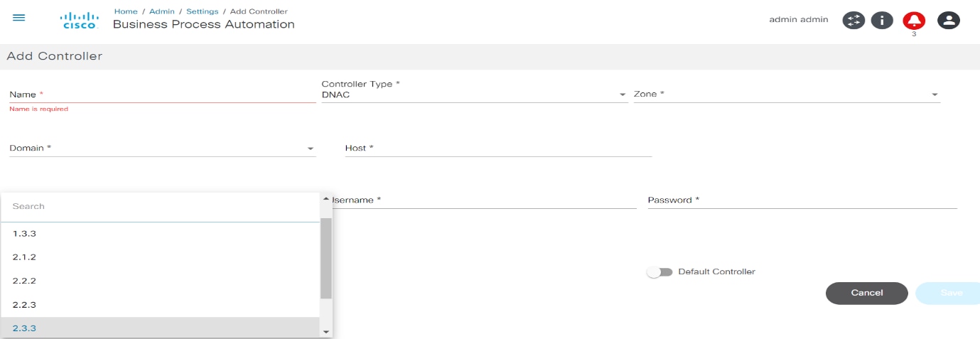Open the user profile avatar icon
The image size is (980, 339).
(x=948, y=20)
